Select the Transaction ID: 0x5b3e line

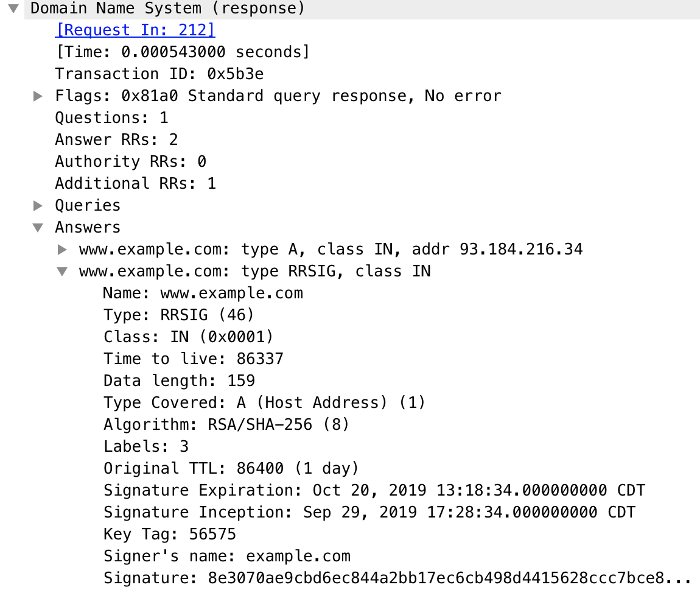(159, 74)
